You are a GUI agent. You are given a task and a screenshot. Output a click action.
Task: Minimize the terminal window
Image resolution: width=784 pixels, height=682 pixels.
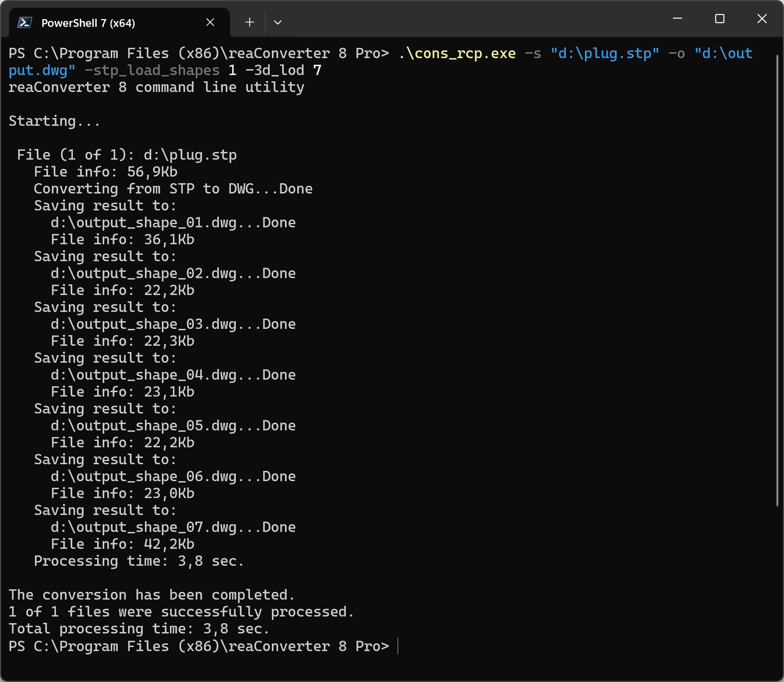(678, 18)
